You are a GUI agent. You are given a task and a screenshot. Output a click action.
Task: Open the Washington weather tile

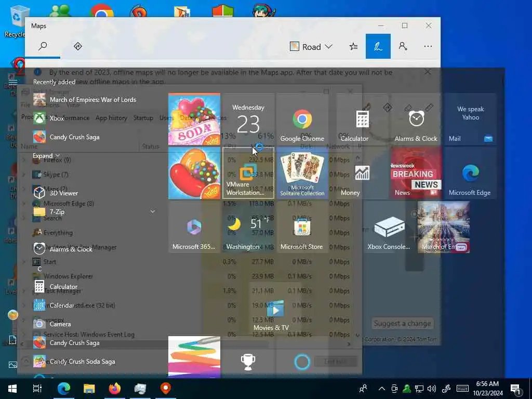tap(248, 227)
